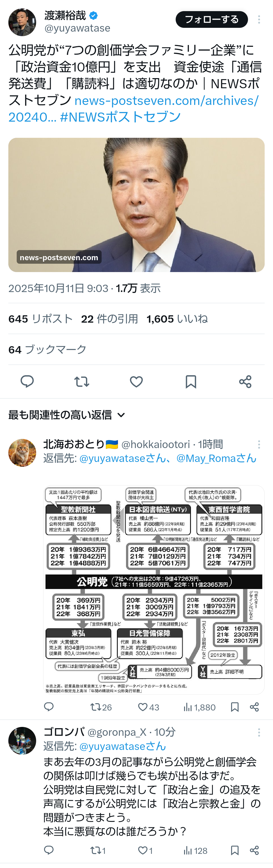Like the main tweet with the heart icon
The width and height of the screenshot is (273, 868).
click(136, 382)
